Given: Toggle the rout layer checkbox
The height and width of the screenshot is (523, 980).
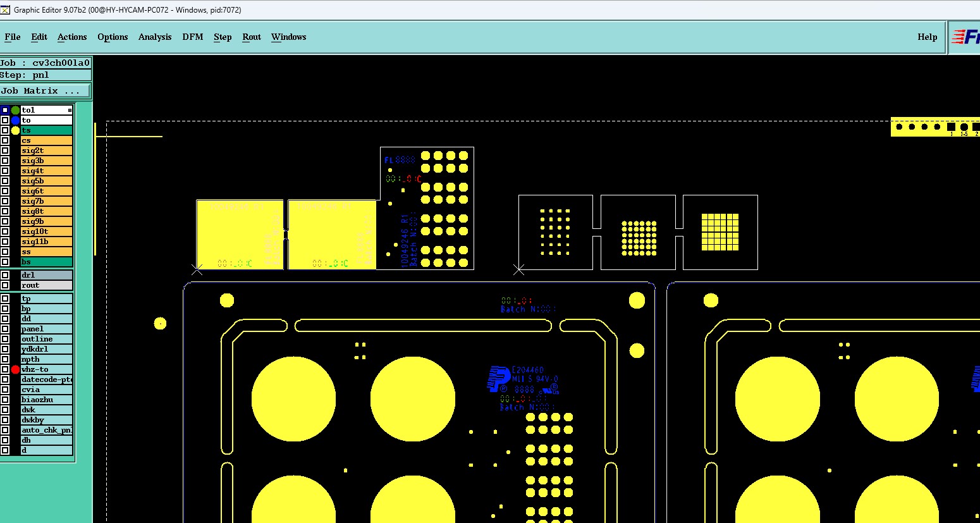Looking at the screenshot, I should [5, 285].
